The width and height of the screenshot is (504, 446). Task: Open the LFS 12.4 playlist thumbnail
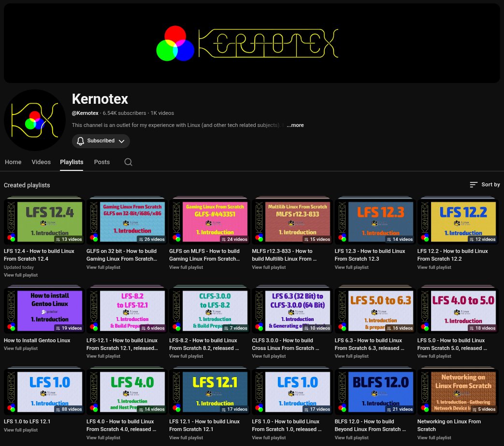pyautogui.click(x=44, y=222)
